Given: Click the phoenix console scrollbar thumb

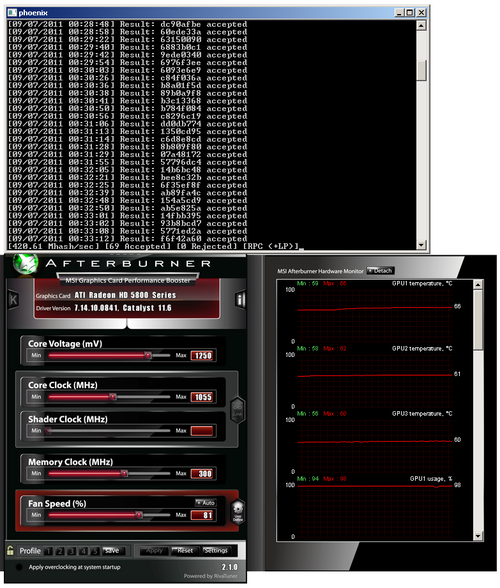Looking at the screenshot, I should tap(421, 70).
